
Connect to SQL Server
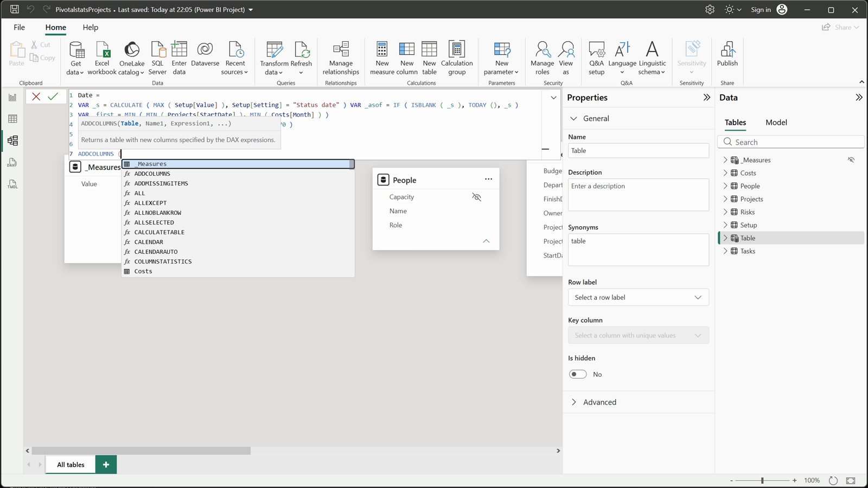pyautogui.click(x=157, y=58)
